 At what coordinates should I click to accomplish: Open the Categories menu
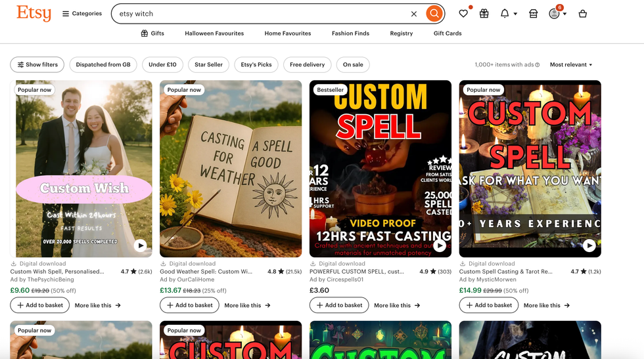click(82, 14)
